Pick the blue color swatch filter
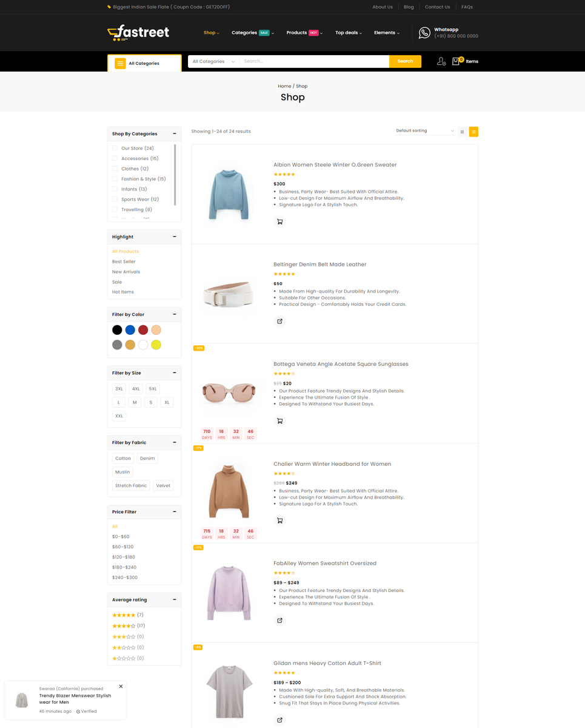585x728 pixels. pos(130,330)
